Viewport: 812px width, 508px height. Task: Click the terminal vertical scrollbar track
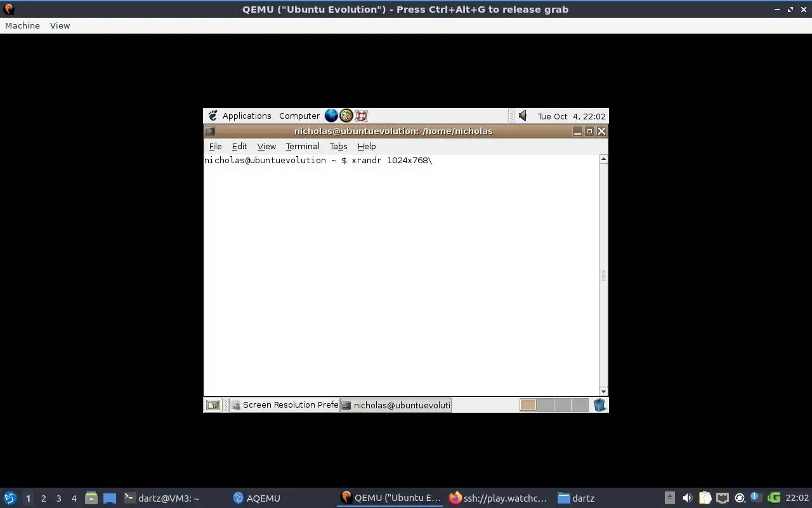[603, 275]
